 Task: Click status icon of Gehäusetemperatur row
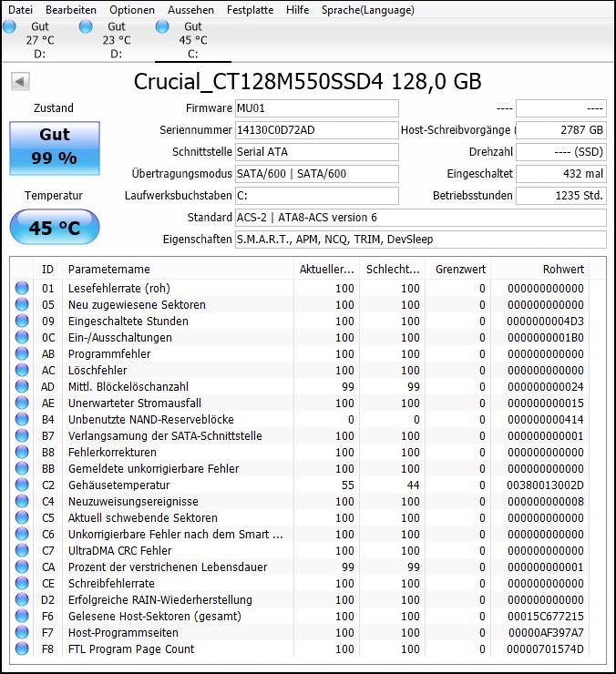coord(22,485)
